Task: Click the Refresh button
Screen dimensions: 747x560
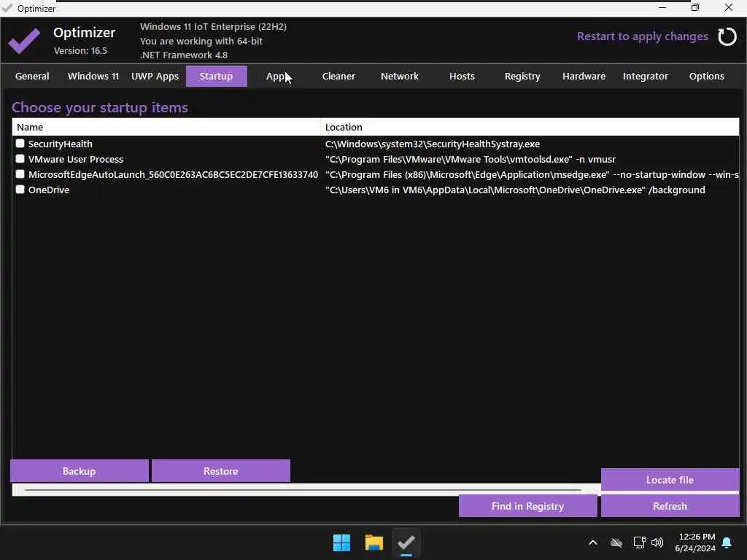Action: point(670,506)
